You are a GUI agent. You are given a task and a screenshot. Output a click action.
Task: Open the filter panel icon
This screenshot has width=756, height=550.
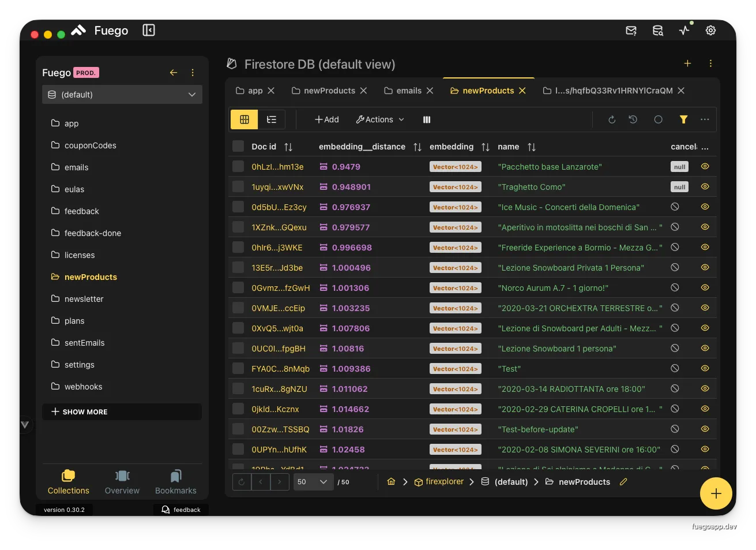[x=684, y=119]
